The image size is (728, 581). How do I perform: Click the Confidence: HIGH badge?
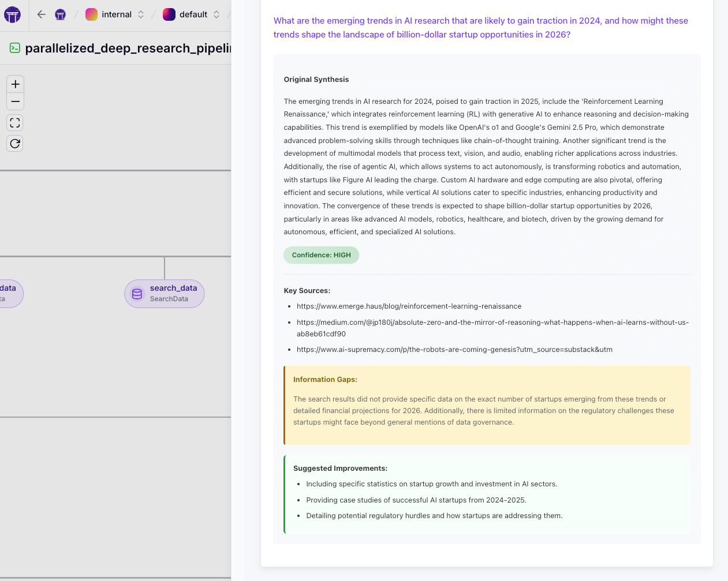click(x=321, y=255)
